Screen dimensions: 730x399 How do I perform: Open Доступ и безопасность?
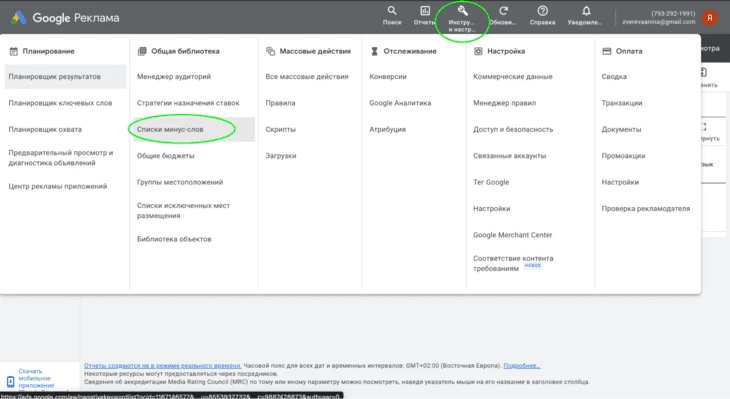coord(513,129)
